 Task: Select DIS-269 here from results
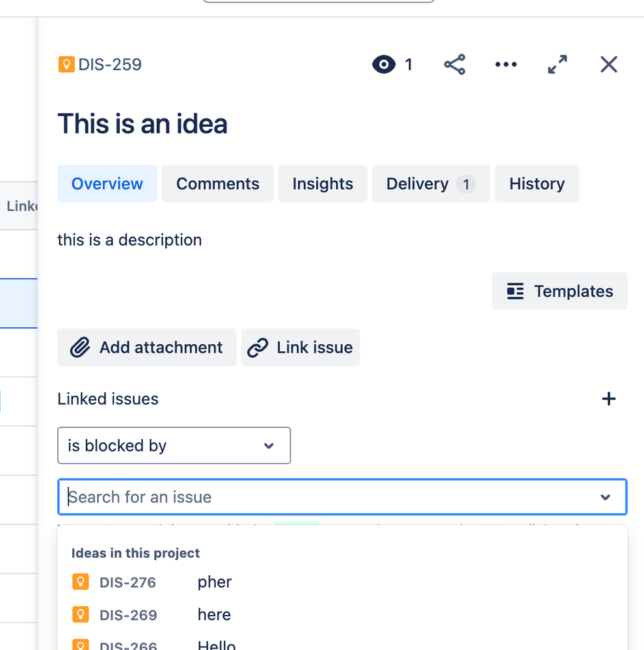pyautogui.click(x=342, y=615)
